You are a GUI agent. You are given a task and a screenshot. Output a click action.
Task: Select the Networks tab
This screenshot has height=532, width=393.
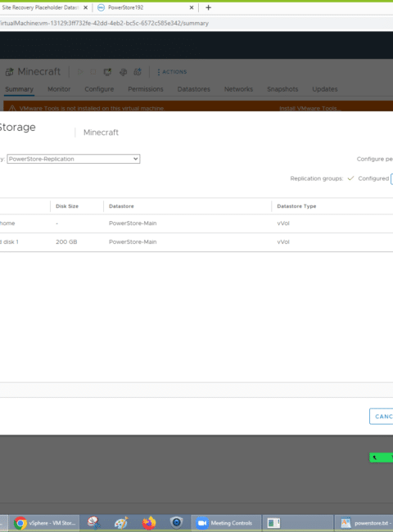point(238,89)
